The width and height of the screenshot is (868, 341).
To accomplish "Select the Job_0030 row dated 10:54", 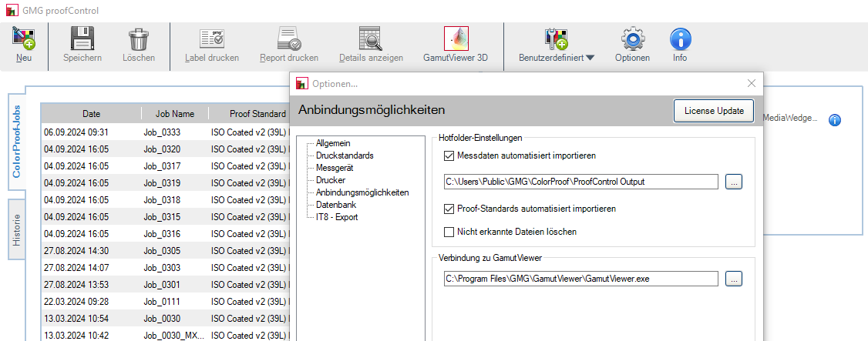I will [x=165, y=319].
